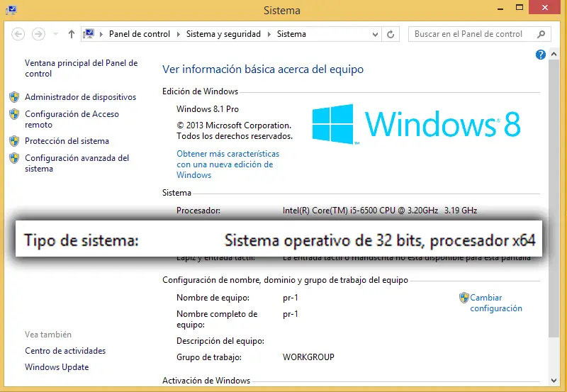
Task: Click the Forward navigation arrow
Action: click(x=38, y=34)
